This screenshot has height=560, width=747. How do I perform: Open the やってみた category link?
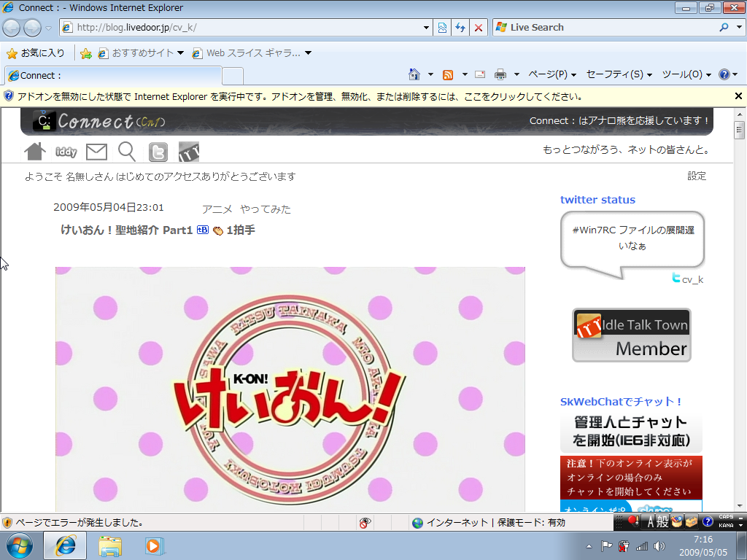click(x=266, y=209)
